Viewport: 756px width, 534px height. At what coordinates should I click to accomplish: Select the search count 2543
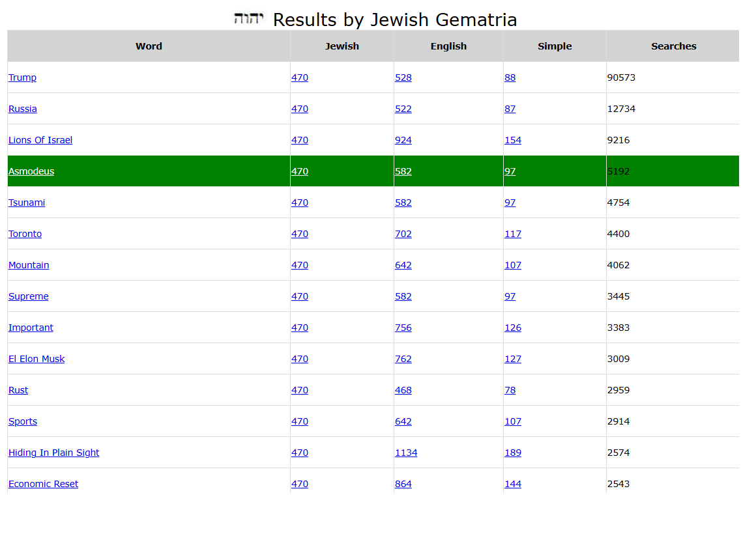point(618,485)
